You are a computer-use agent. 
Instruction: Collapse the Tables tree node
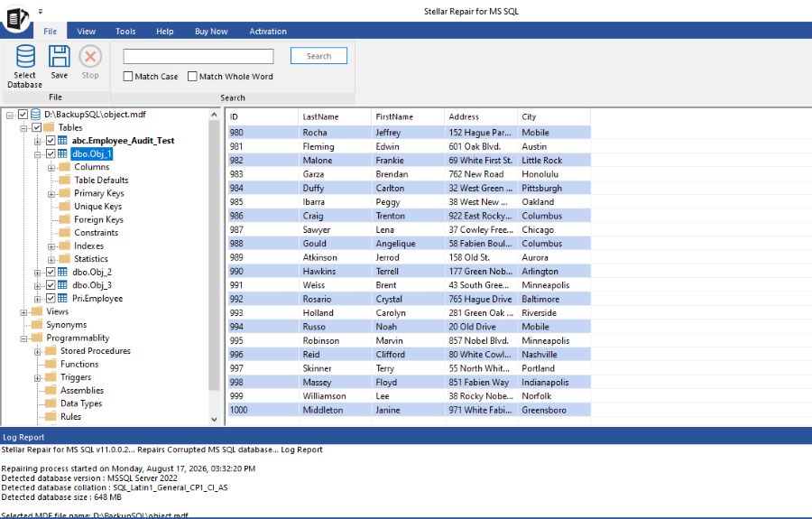point(23,128)
